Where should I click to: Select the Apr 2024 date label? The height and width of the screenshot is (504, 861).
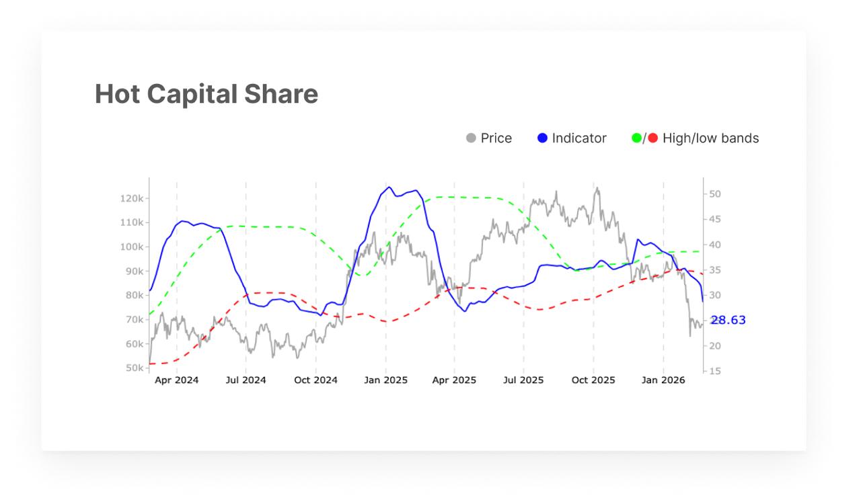click(177, 380)
